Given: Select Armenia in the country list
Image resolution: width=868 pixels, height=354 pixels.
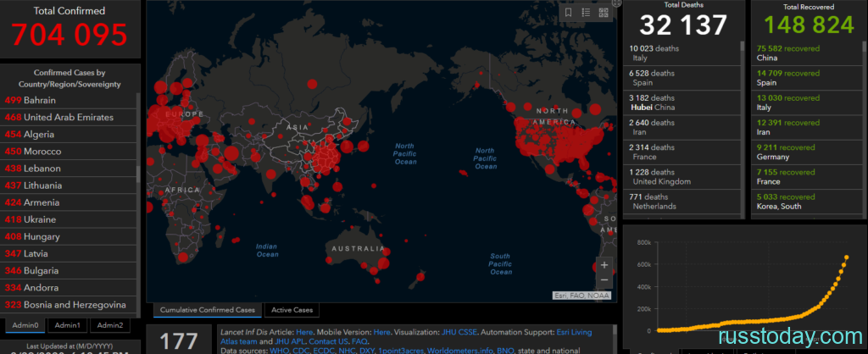Looking at the screenshot, I should click(69, 202).
